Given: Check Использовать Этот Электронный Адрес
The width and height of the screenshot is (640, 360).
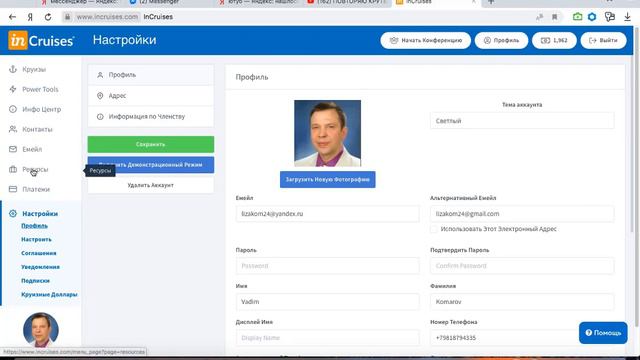Looking at the screenshot, I should click(x=434, y=229).
